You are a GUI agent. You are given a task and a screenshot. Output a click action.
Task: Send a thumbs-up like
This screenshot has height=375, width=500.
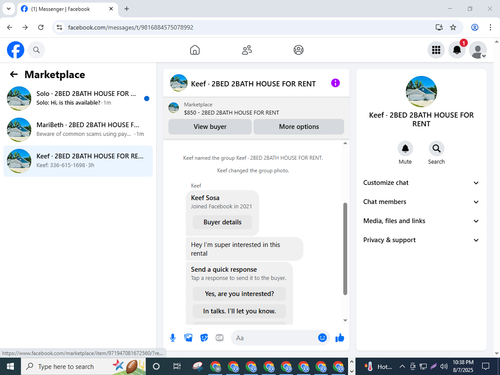tap(340, 338)
